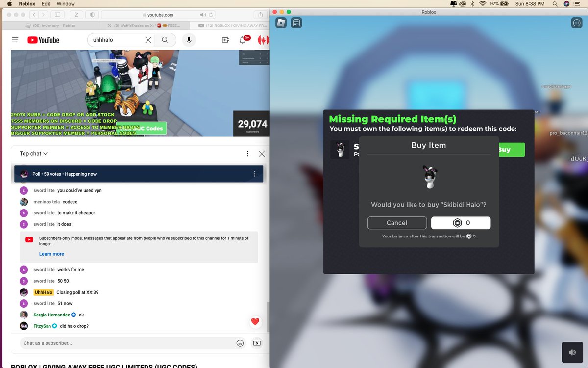The image size is (588, 368).
Task: Go forward with Safari forward arrow
Action: [44, 15]
